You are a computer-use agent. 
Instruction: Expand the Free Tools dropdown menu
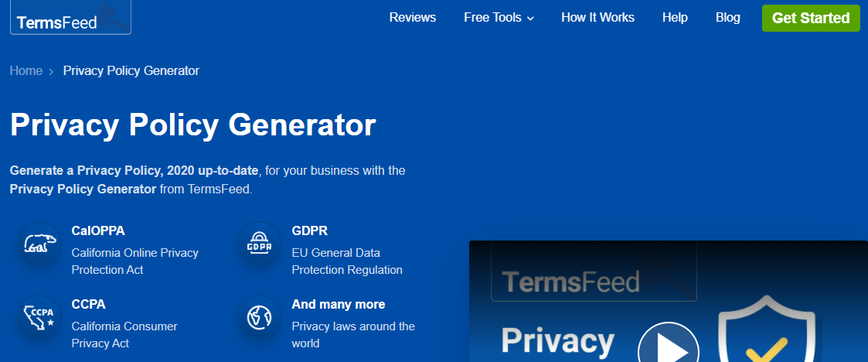[499, 18]
